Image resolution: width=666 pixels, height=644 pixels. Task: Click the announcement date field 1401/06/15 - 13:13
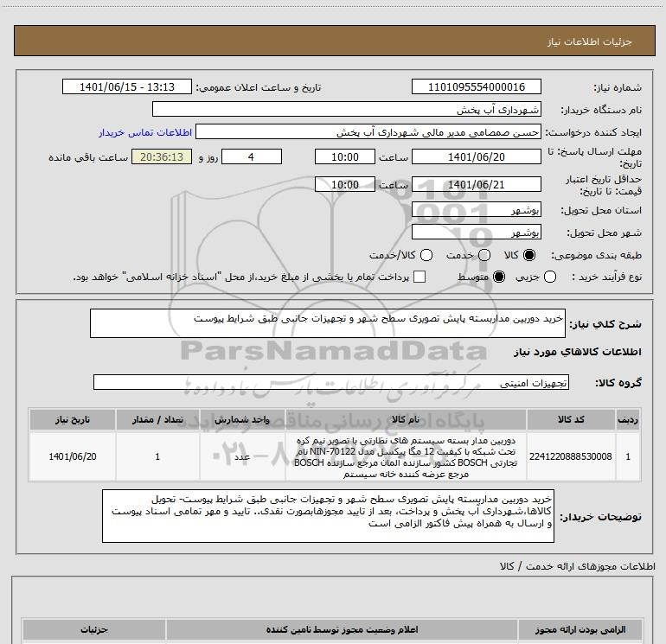point(127,86)
